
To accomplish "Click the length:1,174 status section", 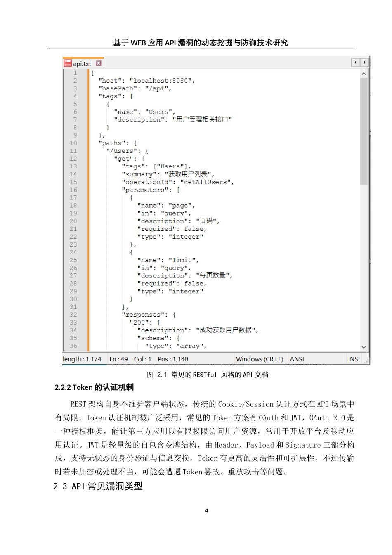I will [x=84, y=359].
